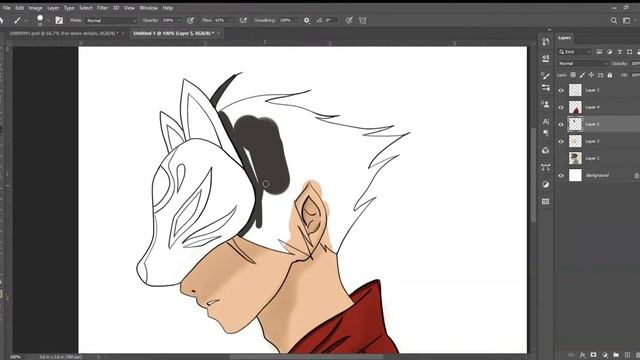Open the Swatches grid panel icon
640x360 pixels.
(546, 201)
